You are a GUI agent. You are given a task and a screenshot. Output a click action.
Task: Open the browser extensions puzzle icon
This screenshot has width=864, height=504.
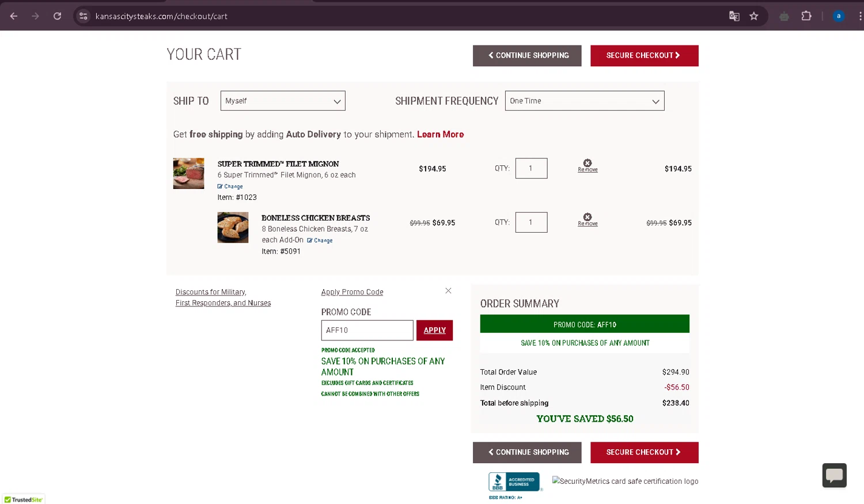(806, 16)
